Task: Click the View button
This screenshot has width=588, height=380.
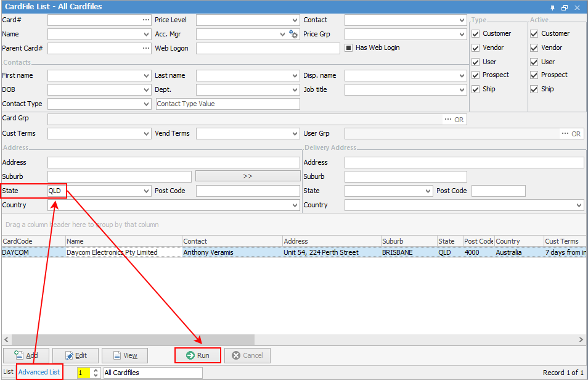Action: tap(125, 355)
